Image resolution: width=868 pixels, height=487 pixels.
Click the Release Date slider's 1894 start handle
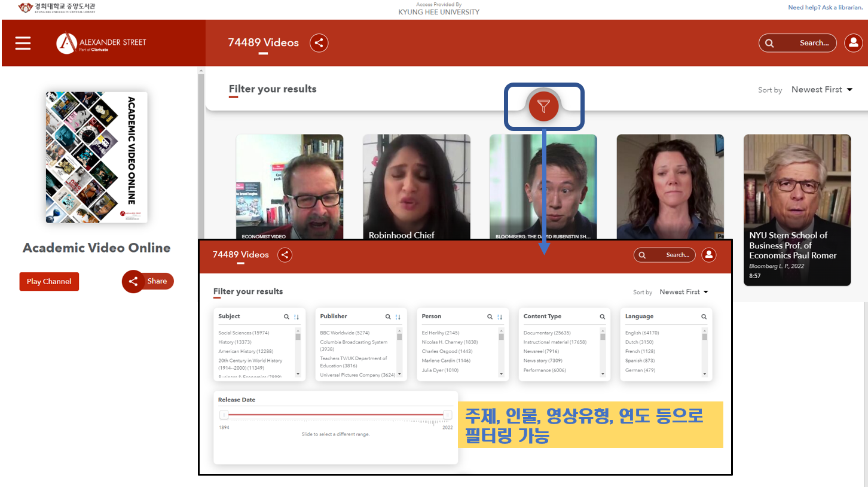click(x=224, y=415)
